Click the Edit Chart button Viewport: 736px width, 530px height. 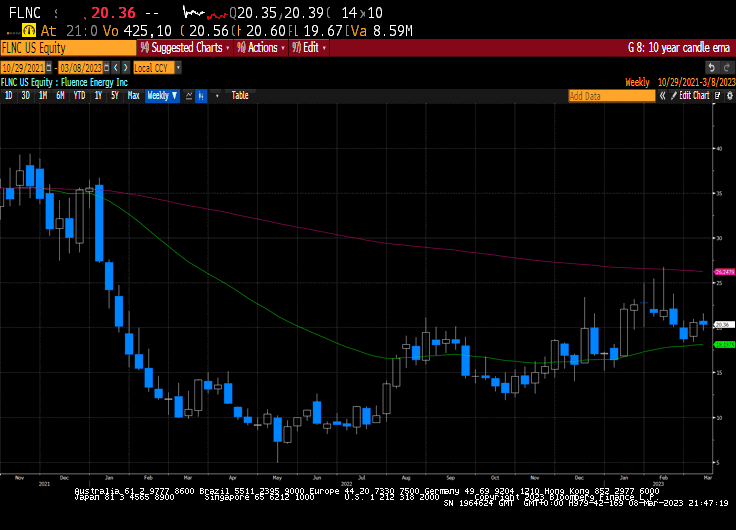click(694, 96)
